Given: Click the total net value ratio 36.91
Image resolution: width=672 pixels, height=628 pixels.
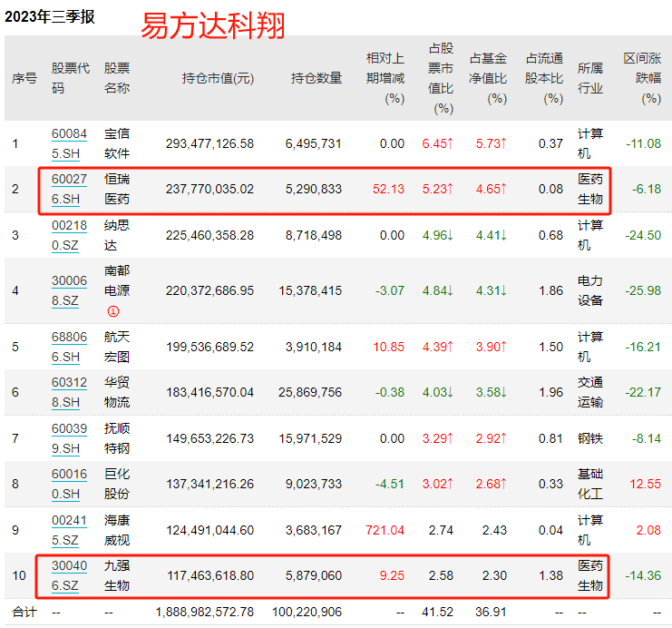Looking at the screenshot, I should pyautogui.click(x=492, y=612).
